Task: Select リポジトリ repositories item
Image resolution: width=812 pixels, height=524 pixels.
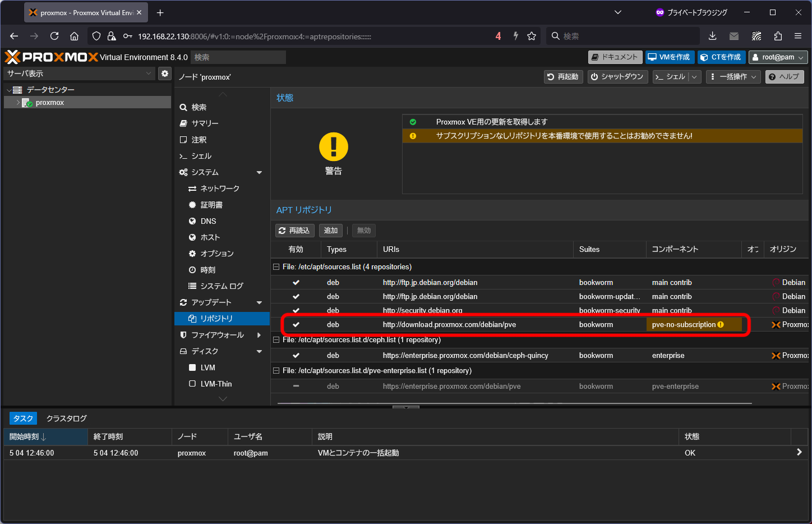Action: pos(222,319)
